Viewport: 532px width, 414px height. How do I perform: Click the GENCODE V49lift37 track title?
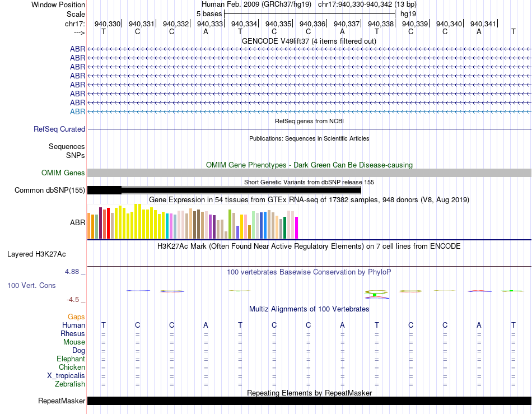click(309, 41)
